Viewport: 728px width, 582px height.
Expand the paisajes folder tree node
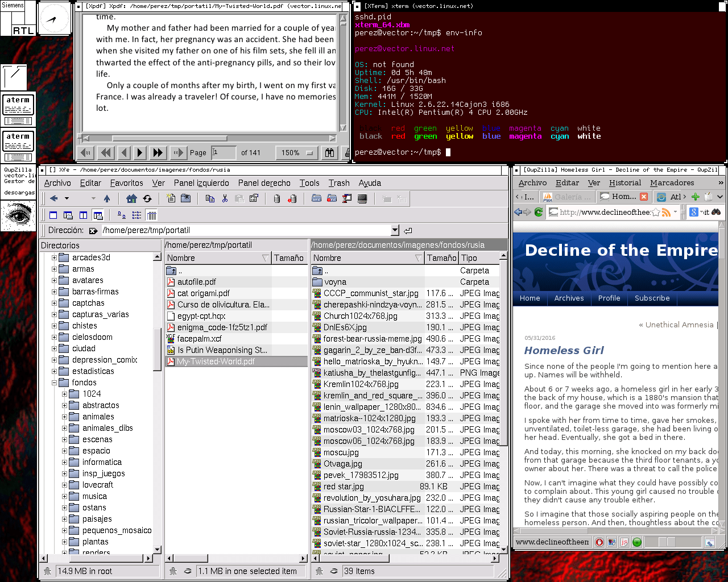64,519
